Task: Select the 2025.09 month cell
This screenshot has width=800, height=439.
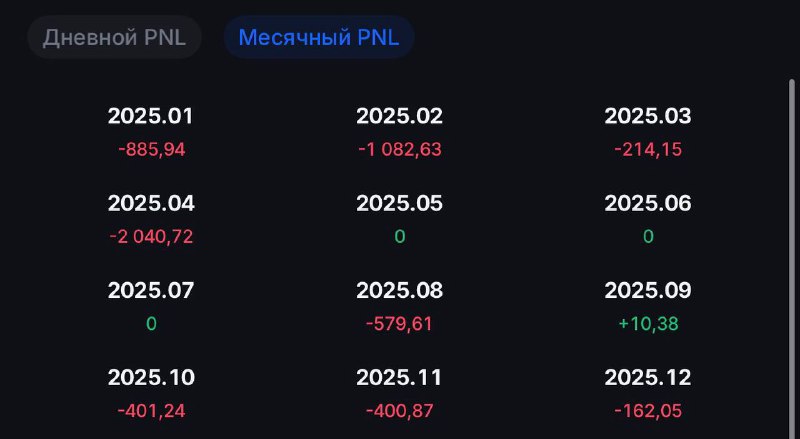Action: point(648,307)
